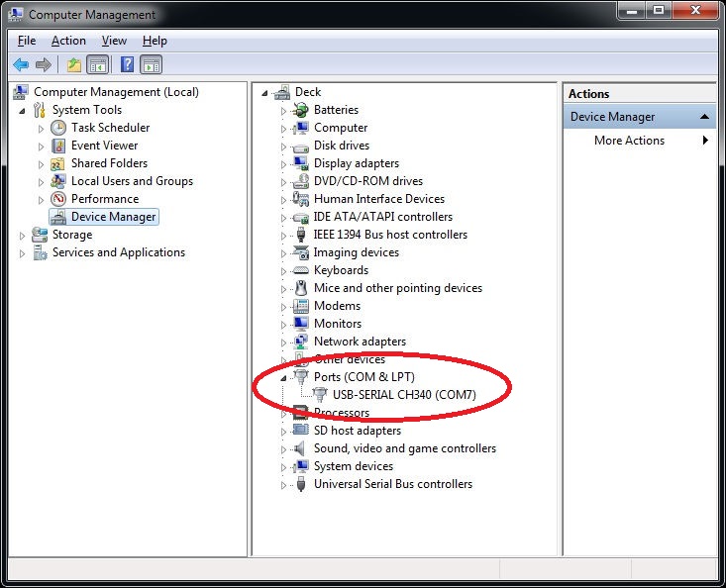This screenshot has height=588, width=726.
Task: Toggle the Show/Hide Console Tree button
Action: coord(98,64)
